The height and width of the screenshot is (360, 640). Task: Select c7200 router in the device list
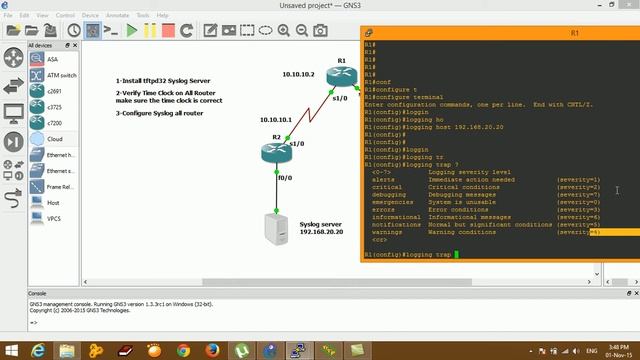click(53, 123)
